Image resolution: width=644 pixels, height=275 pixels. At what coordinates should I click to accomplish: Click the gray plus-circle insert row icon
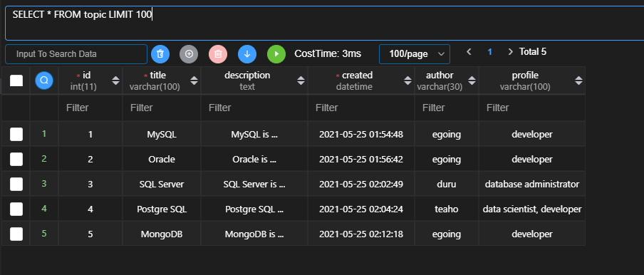click(x=189, y=54)
